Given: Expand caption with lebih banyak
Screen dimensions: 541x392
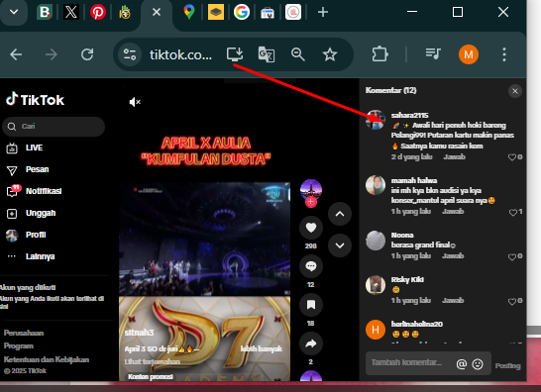Looking at the screenshot, I should click(262, 348).
